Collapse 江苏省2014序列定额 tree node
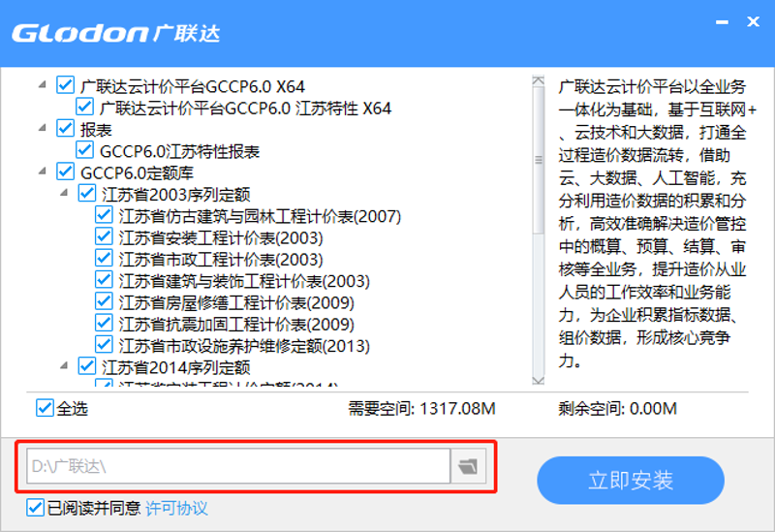 tap(64, 366)
